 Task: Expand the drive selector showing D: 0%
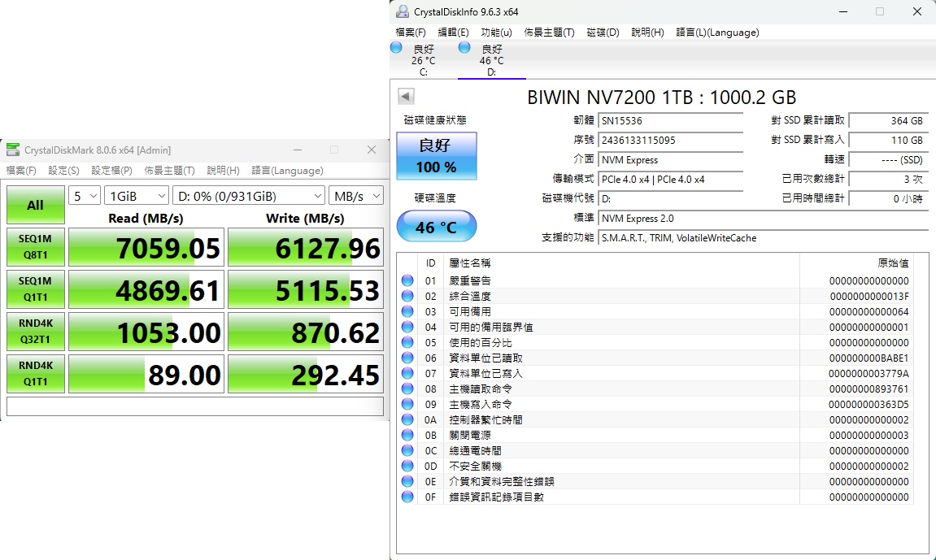(x=249, y=196)
